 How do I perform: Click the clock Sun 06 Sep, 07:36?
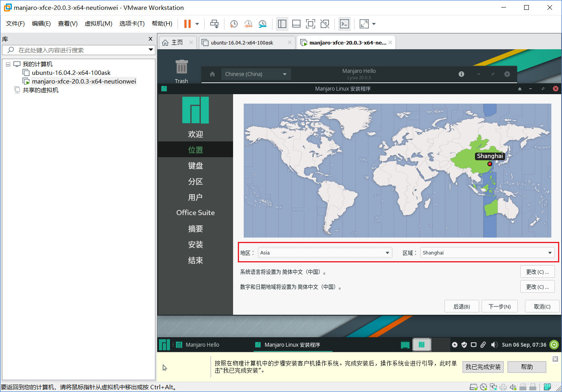point(524,345)
